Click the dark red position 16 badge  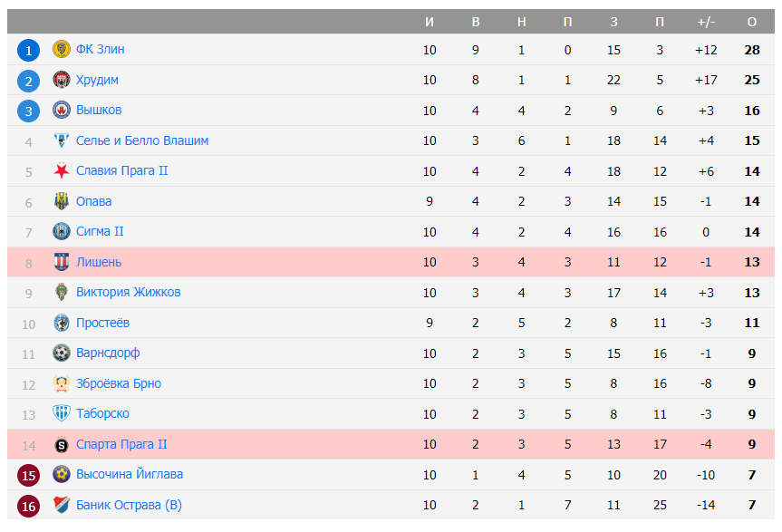[x=28, y=506]
